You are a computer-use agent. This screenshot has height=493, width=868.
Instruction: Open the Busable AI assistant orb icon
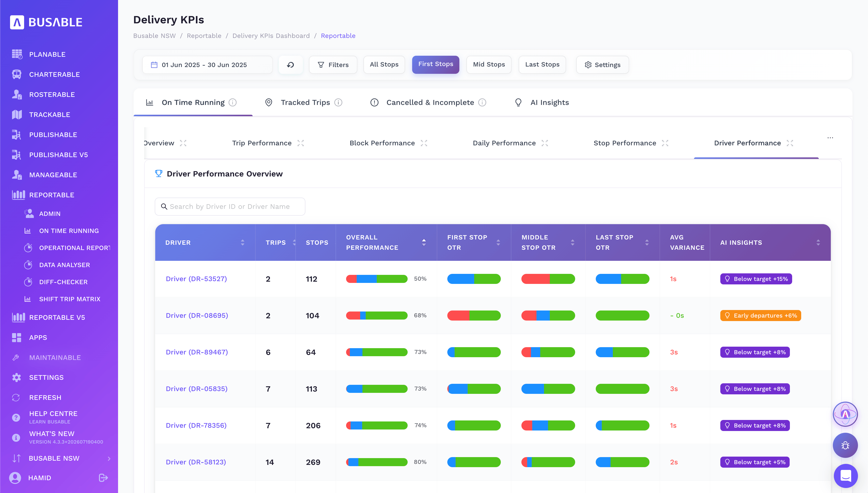click(845, 414)
